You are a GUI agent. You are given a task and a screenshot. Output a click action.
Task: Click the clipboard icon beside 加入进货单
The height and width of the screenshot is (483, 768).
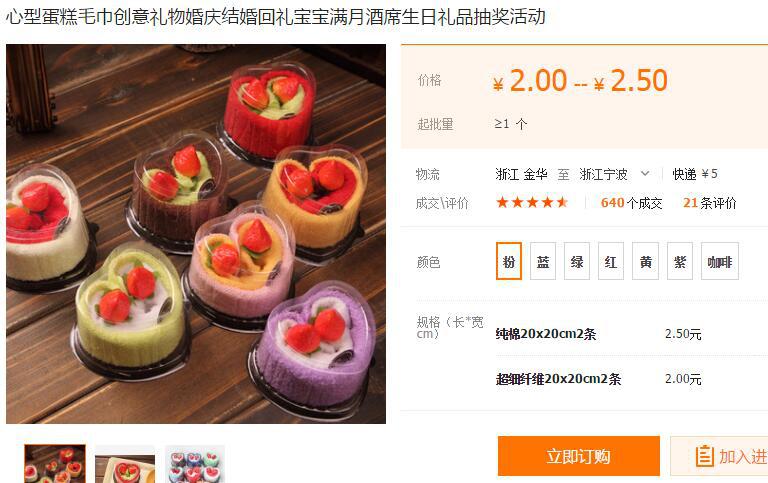pos(704,456)
